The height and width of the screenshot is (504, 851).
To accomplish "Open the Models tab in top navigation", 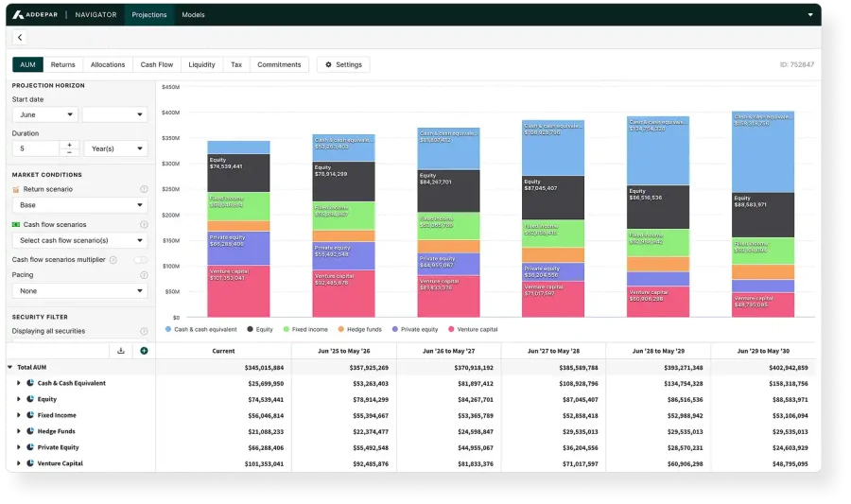I will (193, 15).
